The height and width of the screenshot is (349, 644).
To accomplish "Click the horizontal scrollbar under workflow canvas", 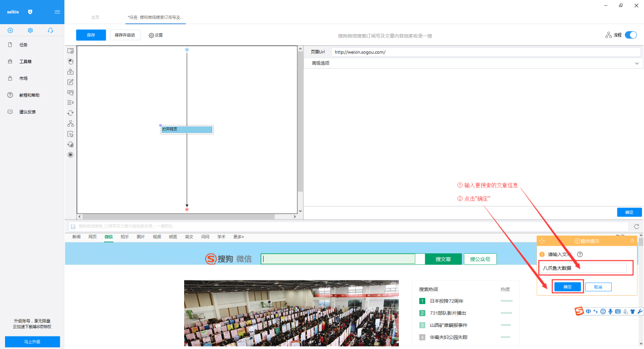I will click(x=176, y=217).
